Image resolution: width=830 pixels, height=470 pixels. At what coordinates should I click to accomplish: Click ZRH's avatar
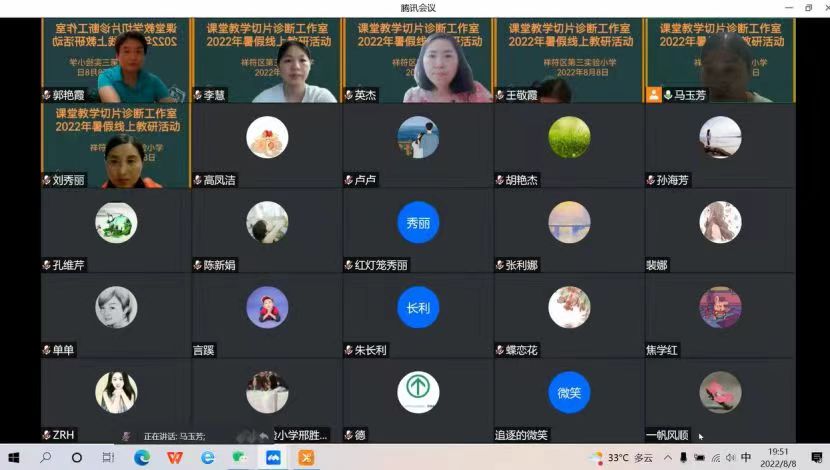click(116, 392)
